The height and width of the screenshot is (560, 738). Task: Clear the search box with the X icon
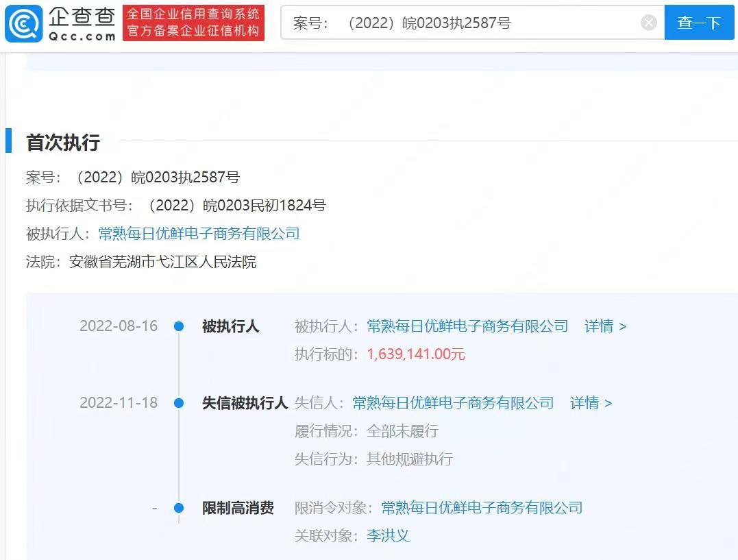pyautogui.click(x=648, y=23)
